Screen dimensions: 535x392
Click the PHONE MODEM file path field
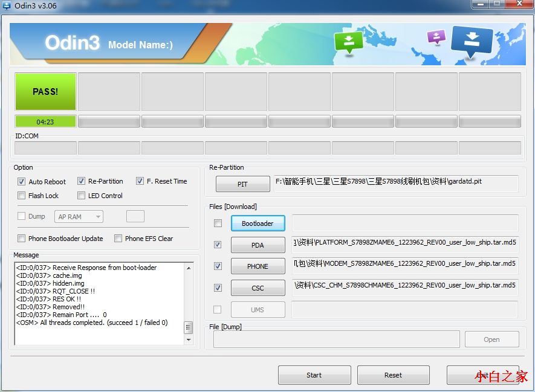406,266
